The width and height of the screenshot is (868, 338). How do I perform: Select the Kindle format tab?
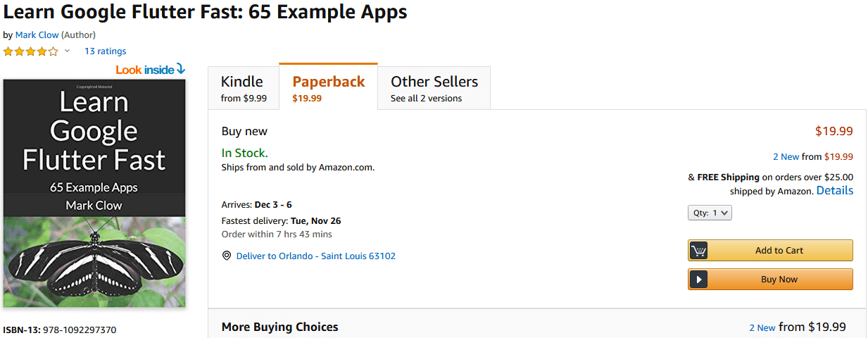click(x=244, y=88)
